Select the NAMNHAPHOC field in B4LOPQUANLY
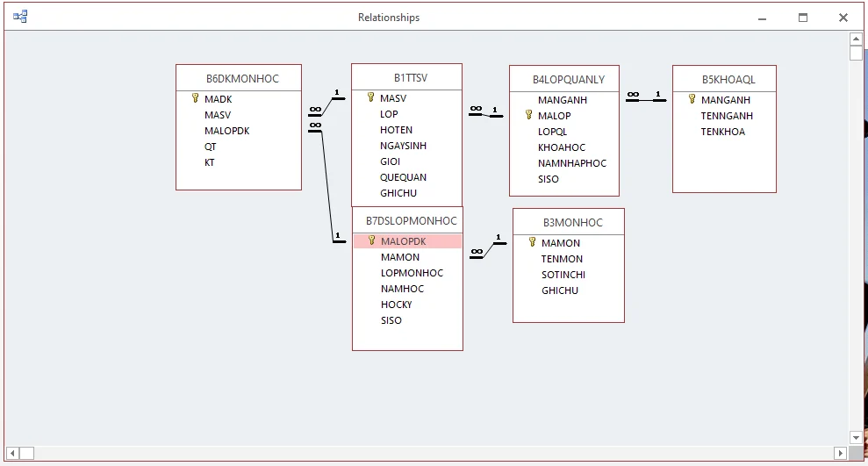Image resolution: width=868 pixels, height=466 pixels. pyautogui.click(x=571, y=163)
